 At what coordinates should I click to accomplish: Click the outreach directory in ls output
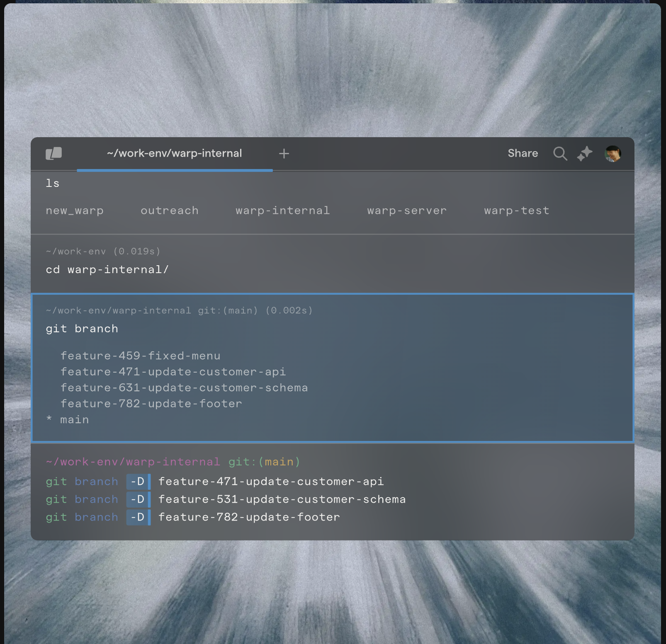[169, 211]
